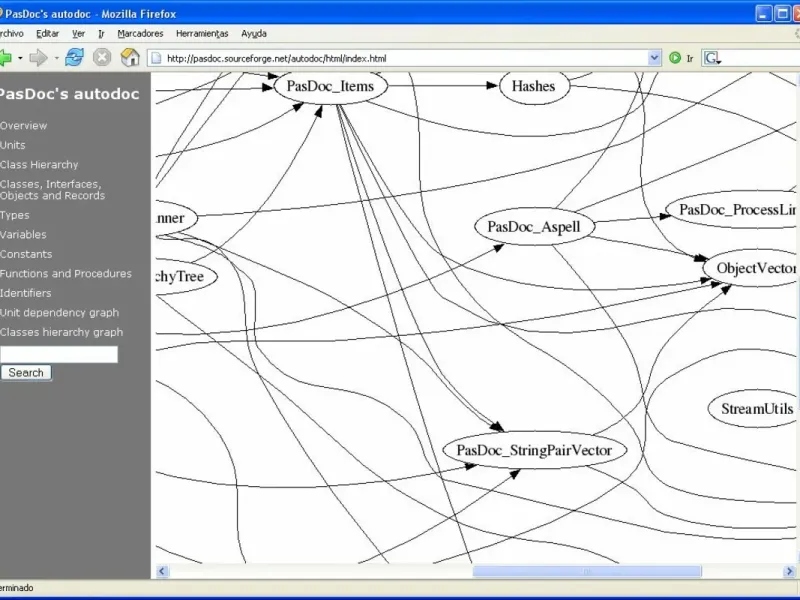800x600 pixels.
Task: Go to the Home page icon
Action: pyautogui.click(x=130, y=57)
